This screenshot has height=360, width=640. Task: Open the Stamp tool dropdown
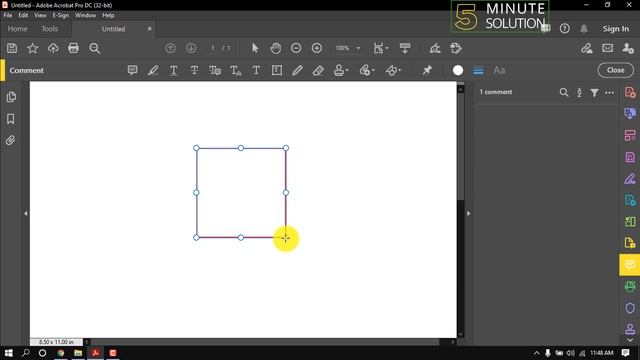point(341,70)
